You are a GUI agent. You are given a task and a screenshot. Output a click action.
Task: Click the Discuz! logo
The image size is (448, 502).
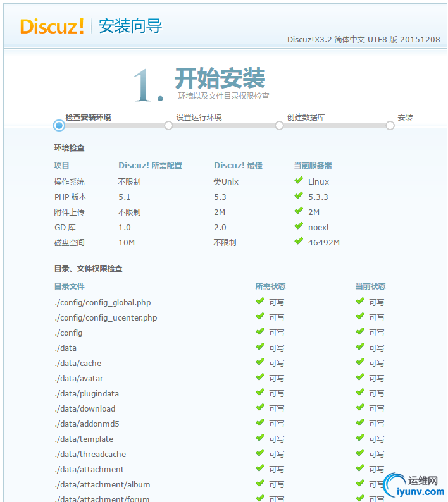[53, 26]
